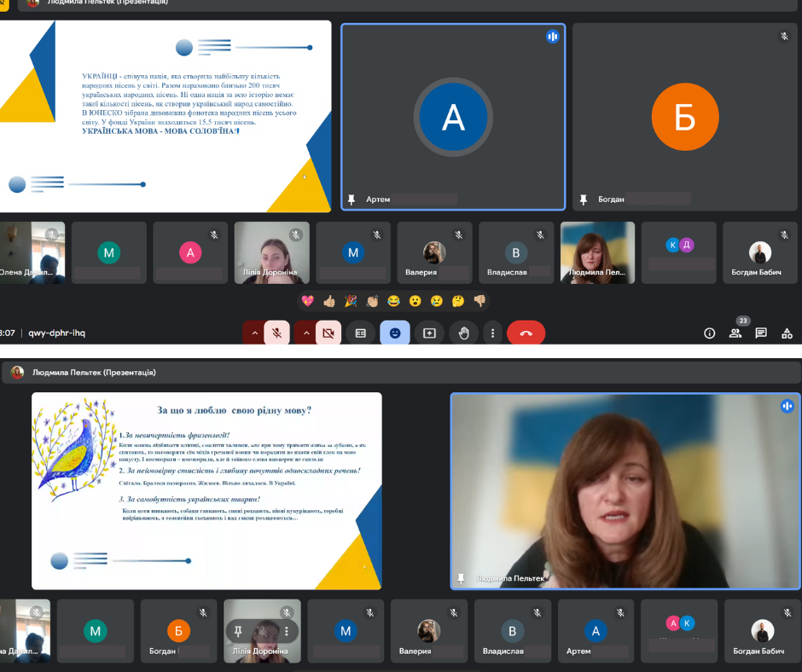This screenshot has width=802, height=672.
Task: Send the surprised face emoji reaction
Action: (x=415, y=301)
